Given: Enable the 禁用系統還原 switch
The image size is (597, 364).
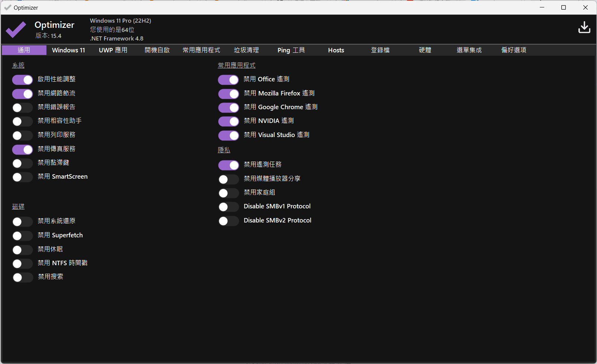Looking at the screenshot, I should pos(22,221).
